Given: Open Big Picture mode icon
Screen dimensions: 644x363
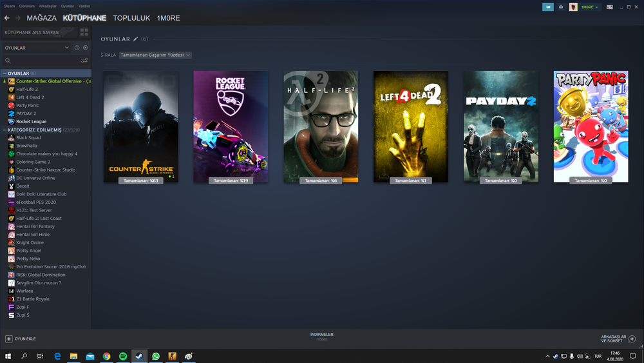Looking at the screenshot, I should point(610,7).
